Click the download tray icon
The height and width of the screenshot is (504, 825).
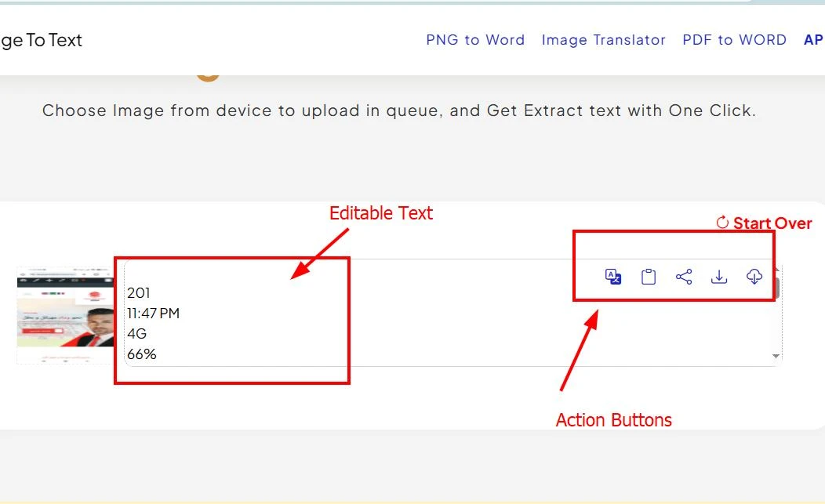coord(719,277)
